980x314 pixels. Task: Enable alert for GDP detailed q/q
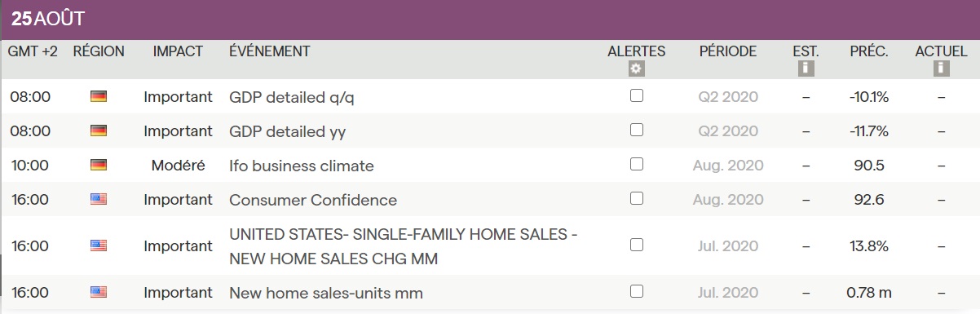click(637, 95)
